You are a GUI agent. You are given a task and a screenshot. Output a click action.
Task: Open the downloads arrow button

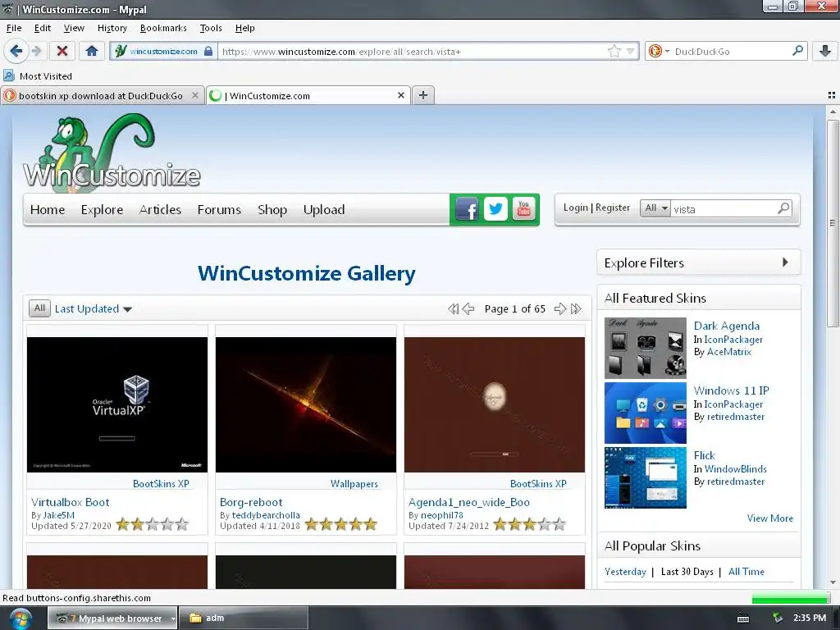pos(825,51)
